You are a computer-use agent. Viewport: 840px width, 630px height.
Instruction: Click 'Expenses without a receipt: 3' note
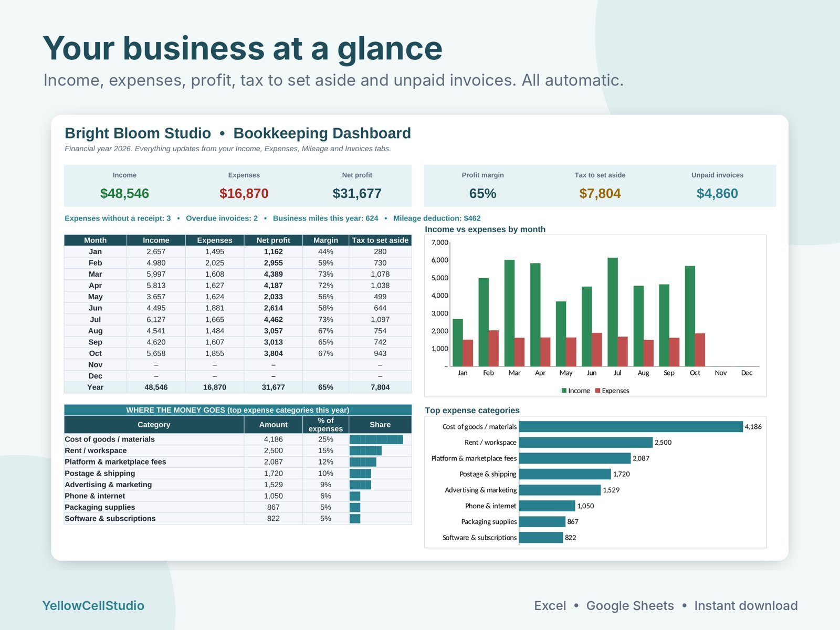click(118, 218)
